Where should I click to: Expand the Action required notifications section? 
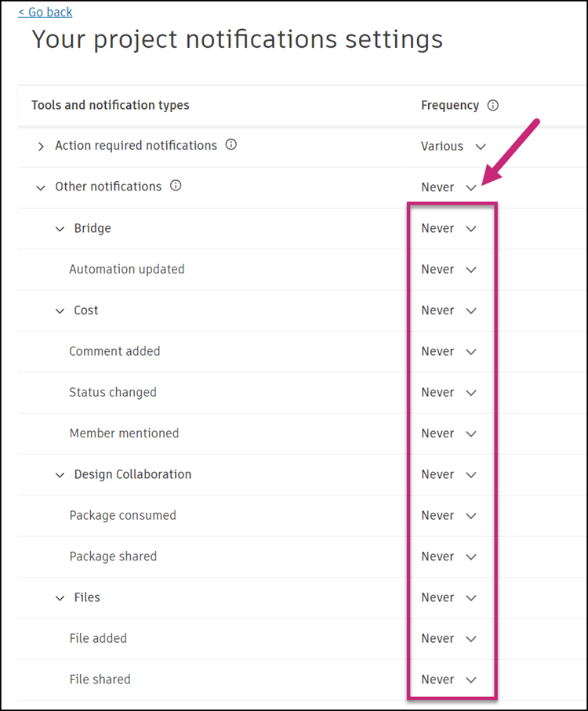coord(41,147)
